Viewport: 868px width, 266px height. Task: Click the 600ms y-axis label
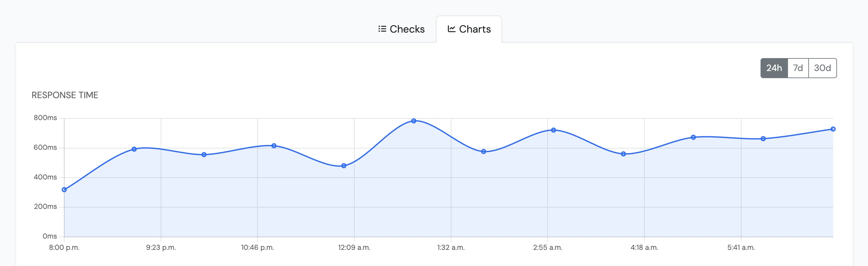click(45, 148)
